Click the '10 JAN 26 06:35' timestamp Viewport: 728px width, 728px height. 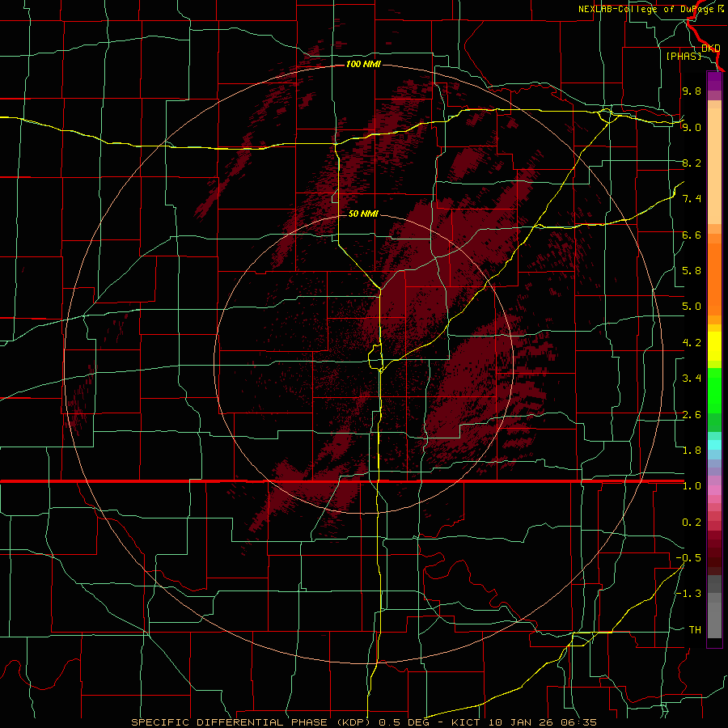[542, 722]
